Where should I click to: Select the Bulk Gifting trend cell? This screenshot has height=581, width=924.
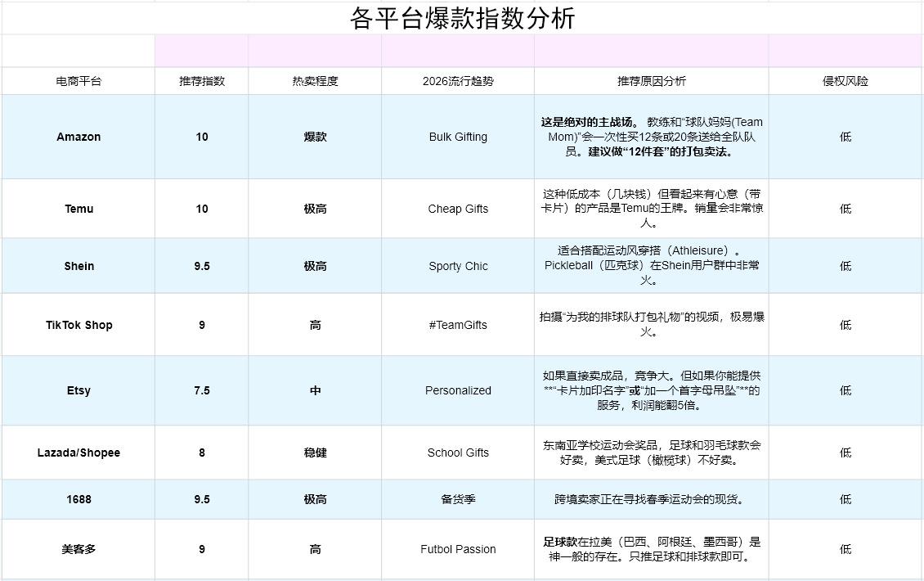458,137
